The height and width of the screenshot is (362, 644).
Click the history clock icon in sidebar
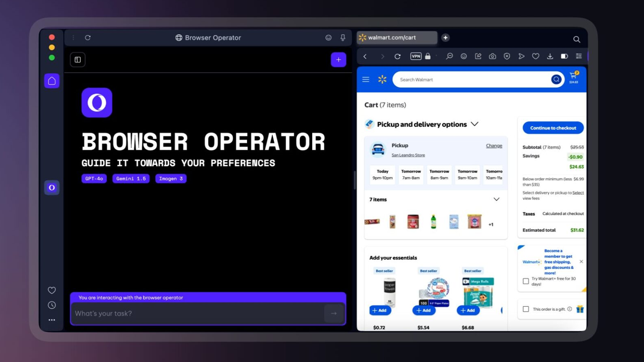(x=52, y=305)
